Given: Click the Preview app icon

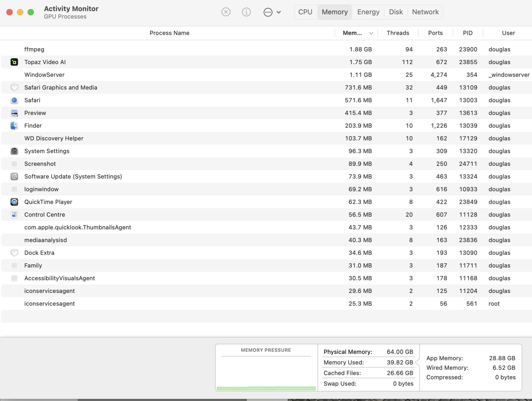Looking at the screenshot, I should click(x=14, y=113).
